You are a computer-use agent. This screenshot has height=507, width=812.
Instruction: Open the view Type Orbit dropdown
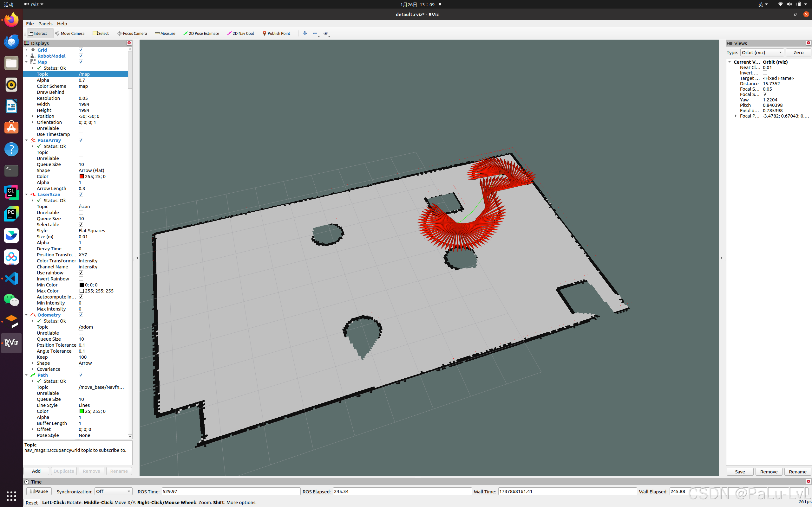click(x=762, y=53)
